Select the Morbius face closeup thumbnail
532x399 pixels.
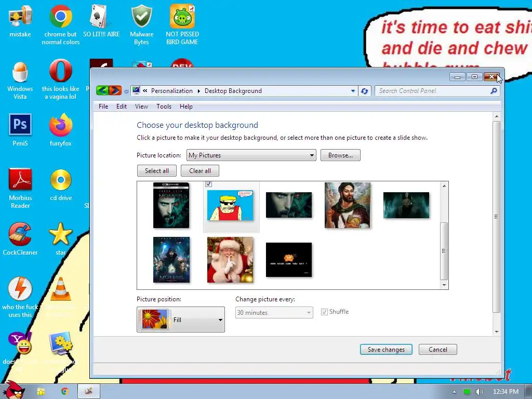[289, 205]
